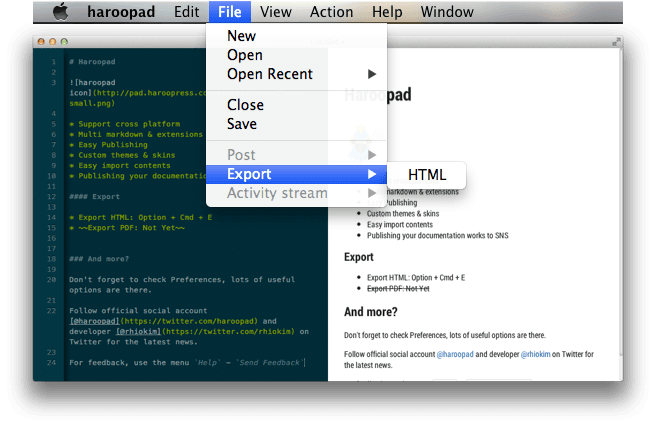
Task: Open the Edit menu
Action: [185, 12]
